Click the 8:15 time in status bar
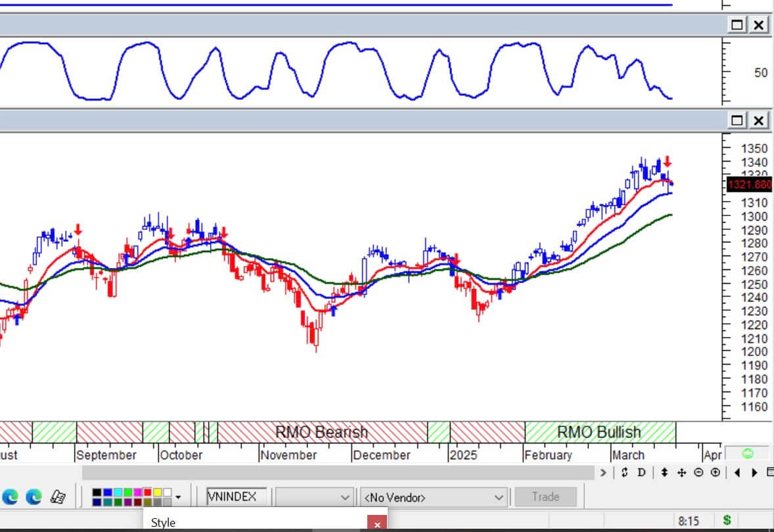 pyautogui.click(x=688, y=521)
